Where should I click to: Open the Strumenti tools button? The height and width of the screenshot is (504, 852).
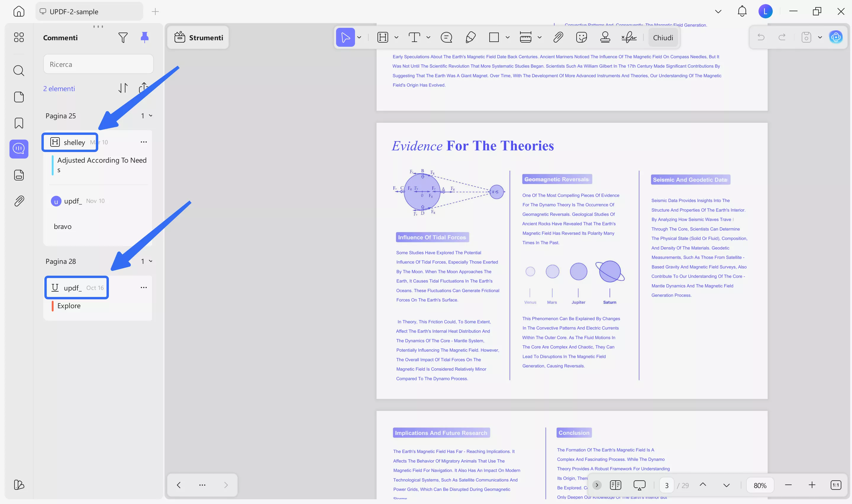pos(198,37)
